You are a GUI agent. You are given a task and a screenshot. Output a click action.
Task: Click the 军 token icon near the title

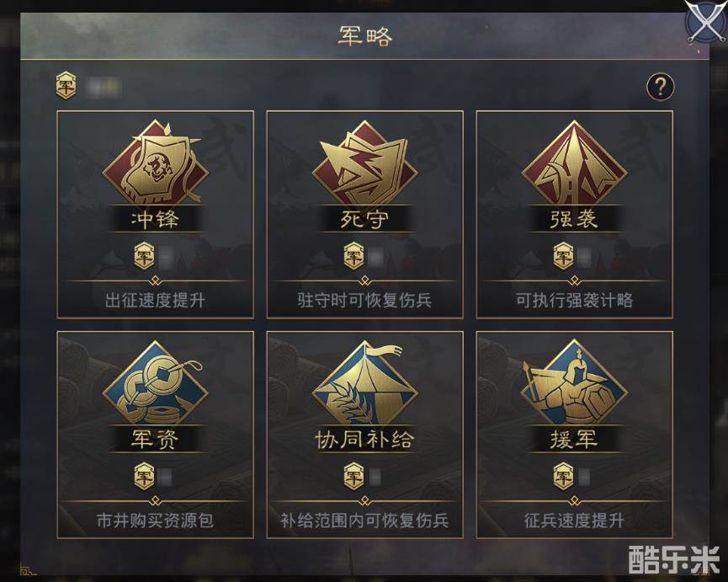[x=66, y=85]
